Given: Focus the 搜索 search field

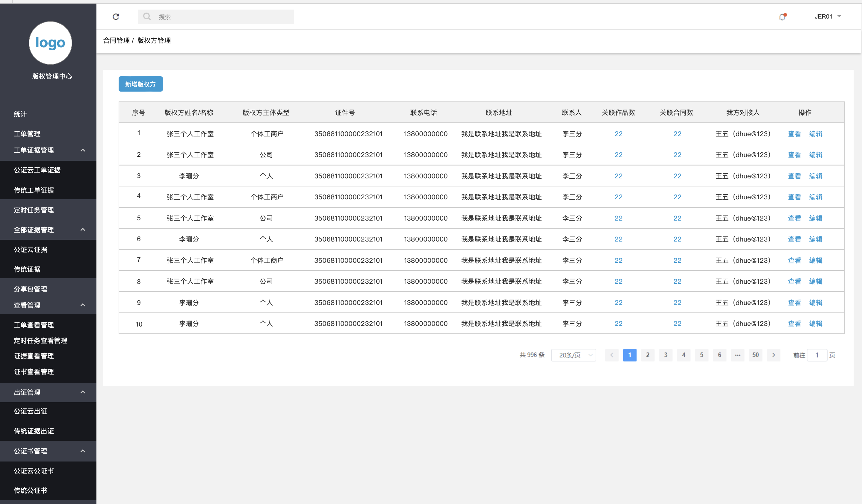Looking at the screenshot, I should point(216,17).
